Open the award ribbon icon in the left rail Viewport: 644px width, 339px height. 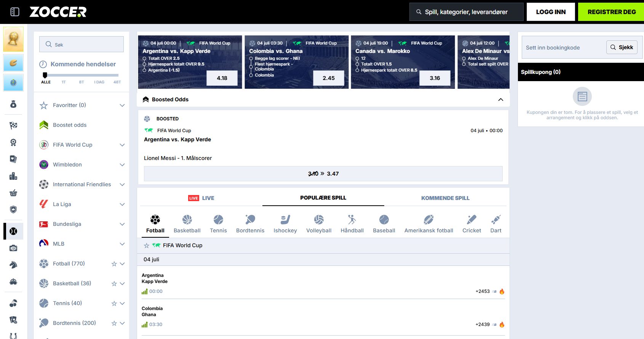pos(13,142)
